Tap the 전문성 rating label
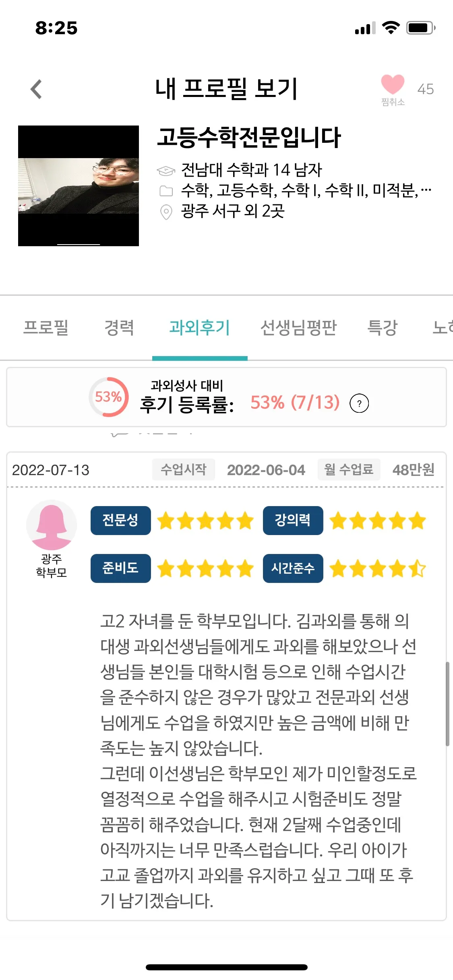The image size is (453, 980). [120, 520]
